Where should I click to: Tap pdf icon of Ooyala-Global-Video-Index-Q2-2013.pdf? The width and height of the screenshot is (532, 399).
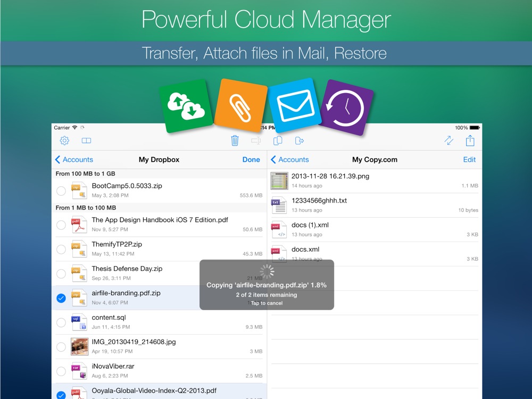[x=79, y=394]
